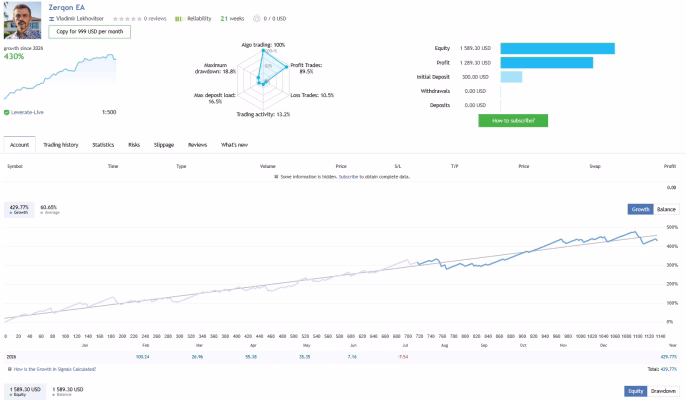This screenshot has height=400, width=686.
Task: Click the green How to subscribe button
Action: point(513,121)
